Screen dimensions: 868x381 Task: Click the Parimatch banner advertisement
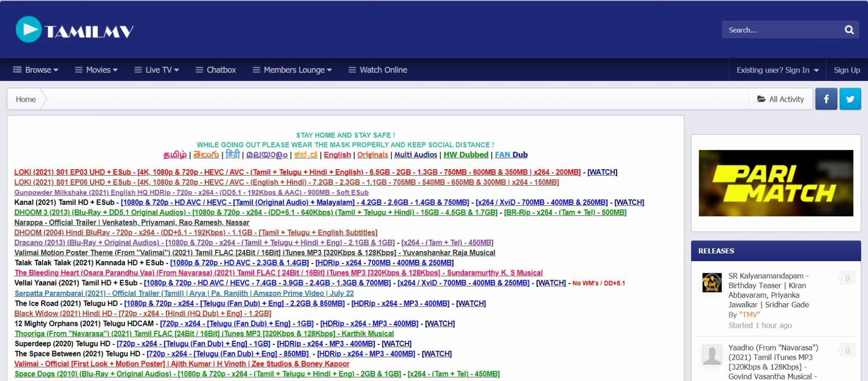[x=776, y=183]
